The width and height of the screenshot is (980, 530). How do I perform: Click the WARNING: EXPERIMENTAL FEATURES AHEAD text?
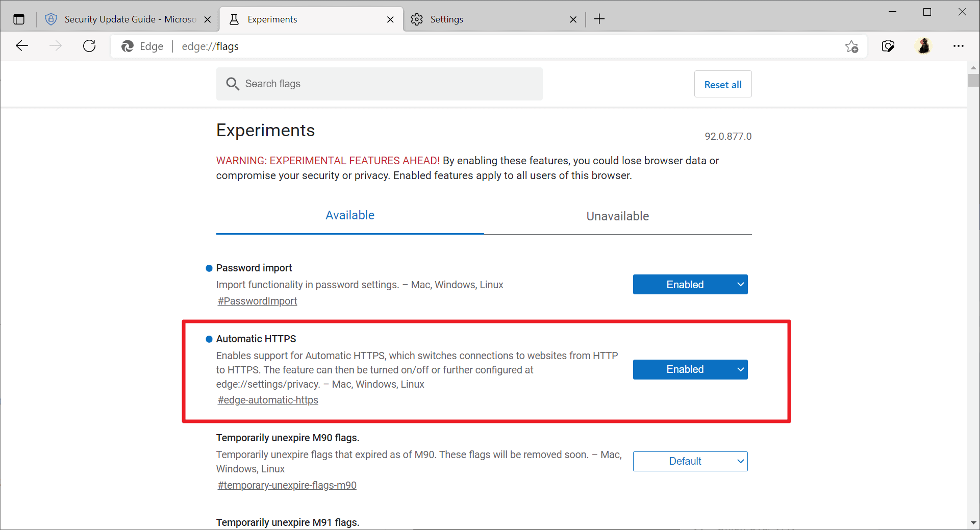pyautogui.click(x=328, y=161)
